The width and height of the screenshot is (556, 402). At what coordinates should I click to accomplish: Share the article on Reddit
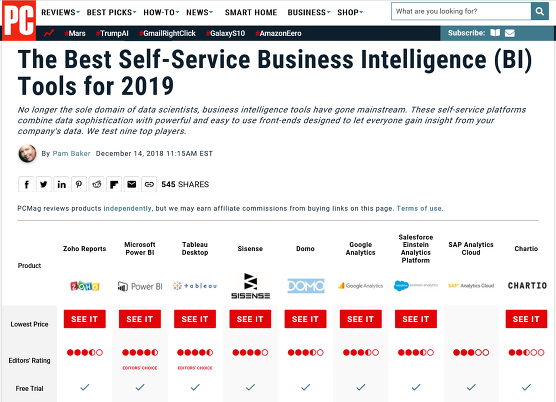click(x=96, y=184)
